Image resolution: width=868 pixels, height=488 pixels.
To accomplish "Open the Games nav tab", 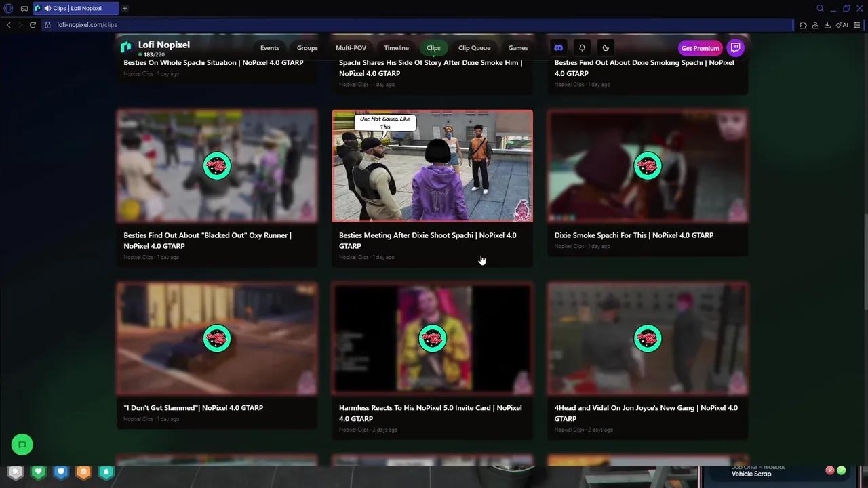I will 518,48.
